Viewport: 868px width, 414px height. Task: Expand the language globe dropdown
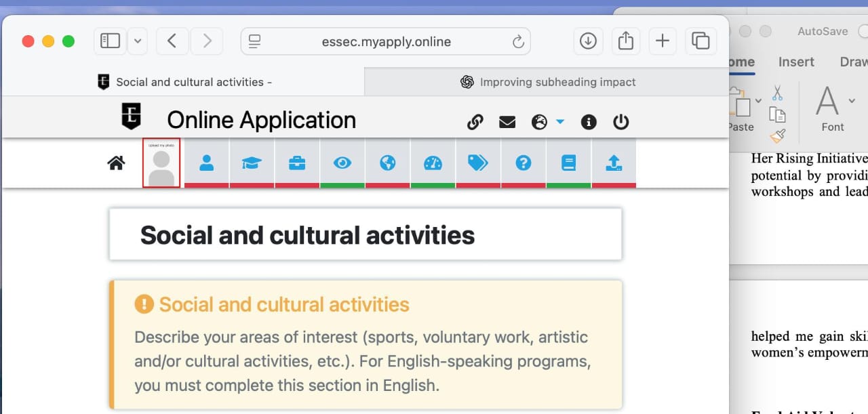(560, 122)
